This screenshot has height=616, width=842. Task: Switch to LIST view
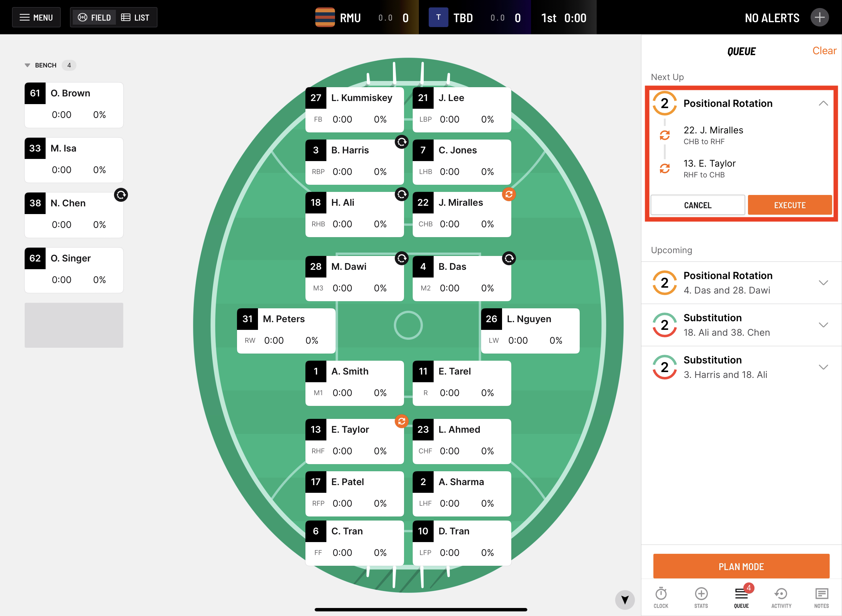pos(135,18)
